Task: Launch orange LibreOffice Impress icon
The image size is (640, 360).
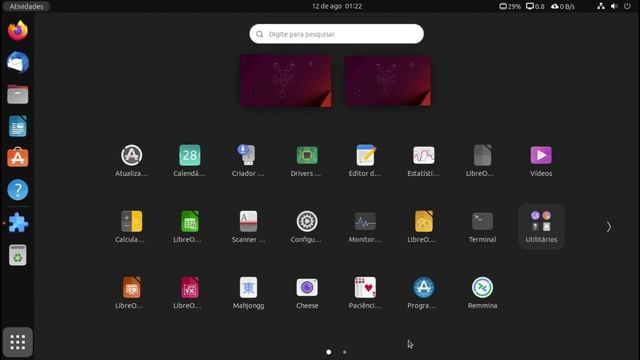Action: click(x=131, y=293)
